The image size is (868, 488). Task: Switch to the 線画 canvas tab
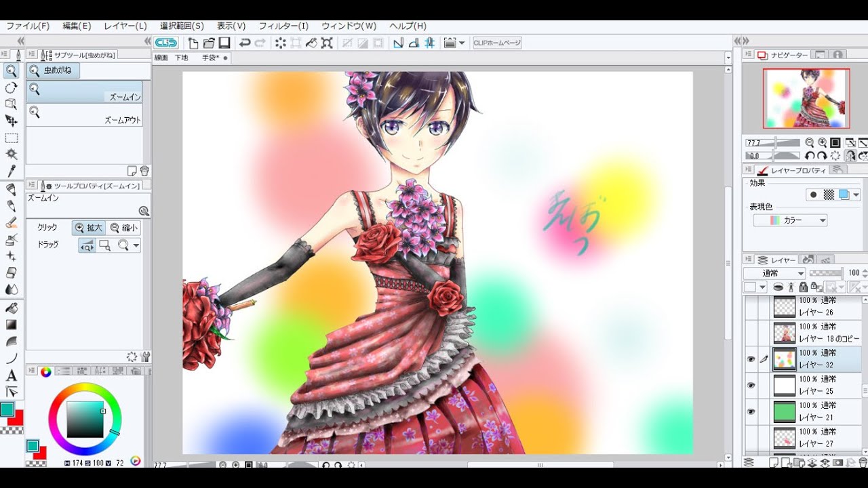point(161,58)
